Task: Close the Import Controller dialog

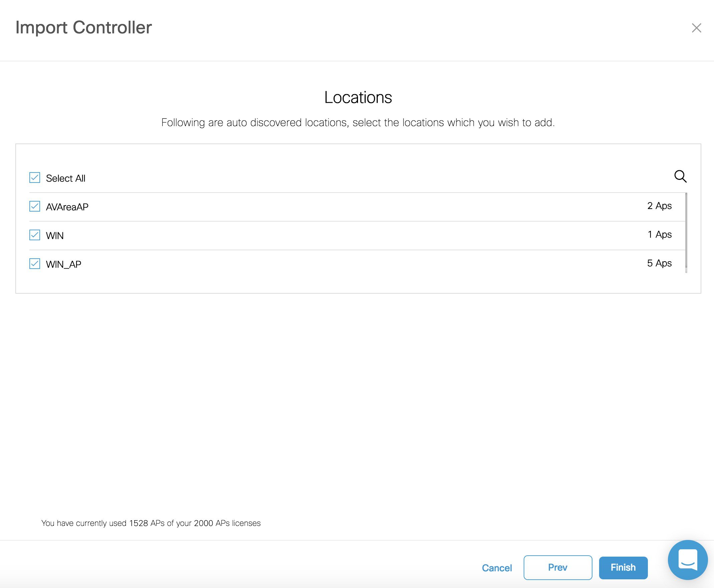Action: [x=696, y=28]
